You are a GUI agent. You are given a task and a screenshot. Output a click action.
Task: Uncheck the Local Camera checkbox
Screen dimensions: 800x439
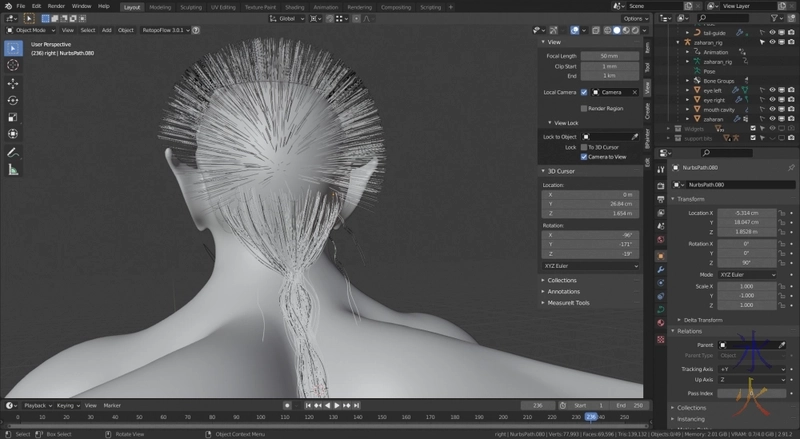tap(584, 92)
